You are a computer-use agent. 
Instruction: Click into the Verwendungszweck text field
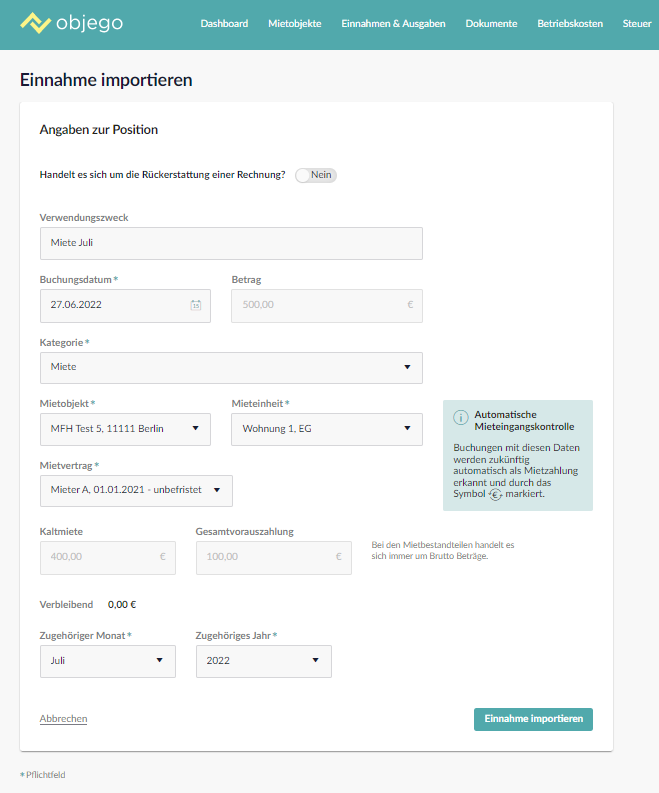click(231, 243)
